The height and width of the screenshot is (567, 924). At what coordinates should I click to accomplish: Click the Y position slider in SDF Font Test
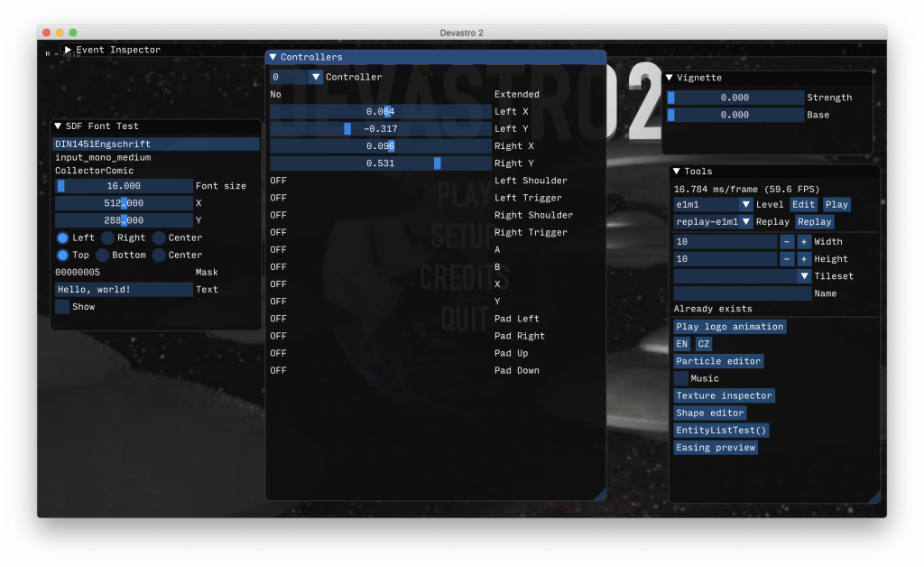tap(124, 220)
